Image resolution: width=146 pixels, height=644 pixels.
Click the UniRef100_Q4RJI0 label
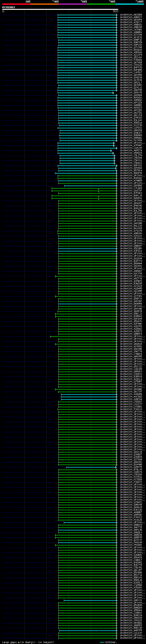tap(131, 600)
